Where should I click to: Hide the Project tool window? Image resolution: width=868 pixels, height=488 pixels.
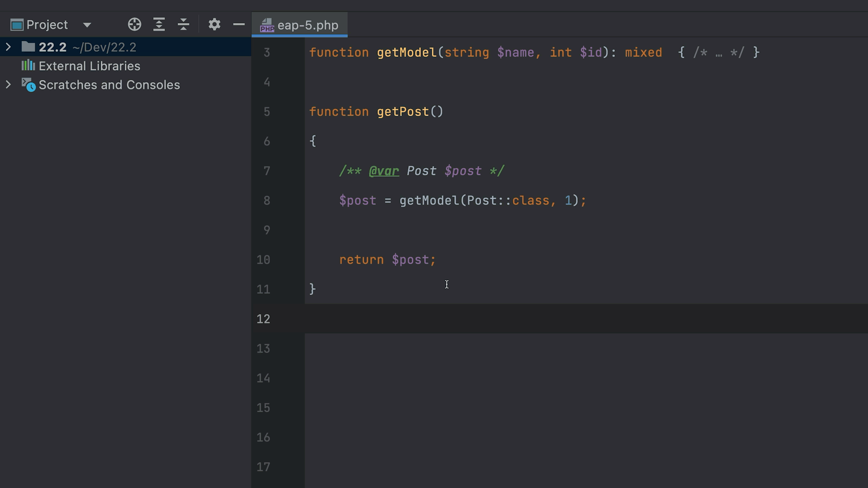click(x=239, y=24)
